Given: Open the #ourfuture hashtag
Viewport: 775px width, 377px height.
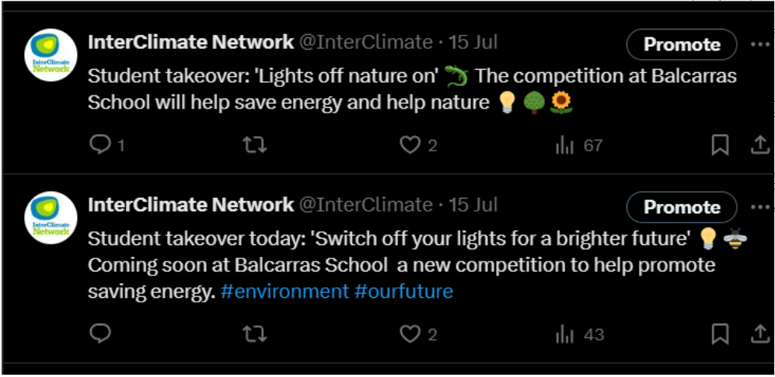Looking at the screenshot, I should (404, 292).
